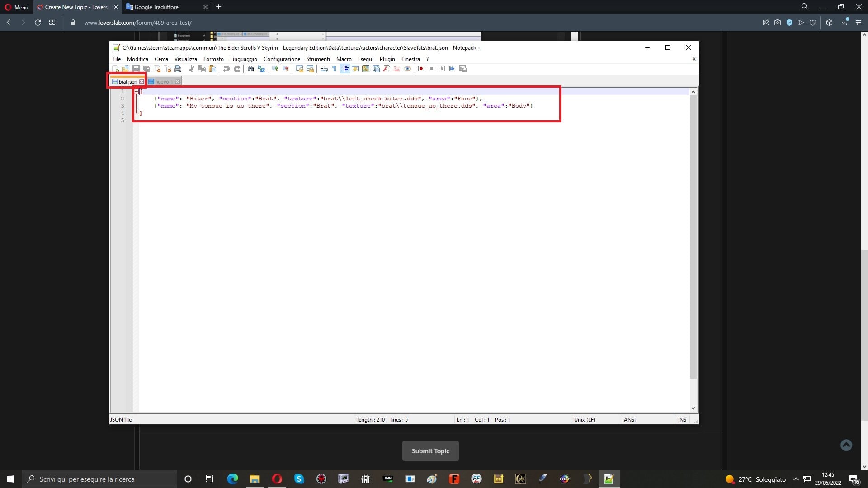Screen dimensions: 868x488
Task: Click INS indicator in status bar
Action: click(x=682, y=420)
